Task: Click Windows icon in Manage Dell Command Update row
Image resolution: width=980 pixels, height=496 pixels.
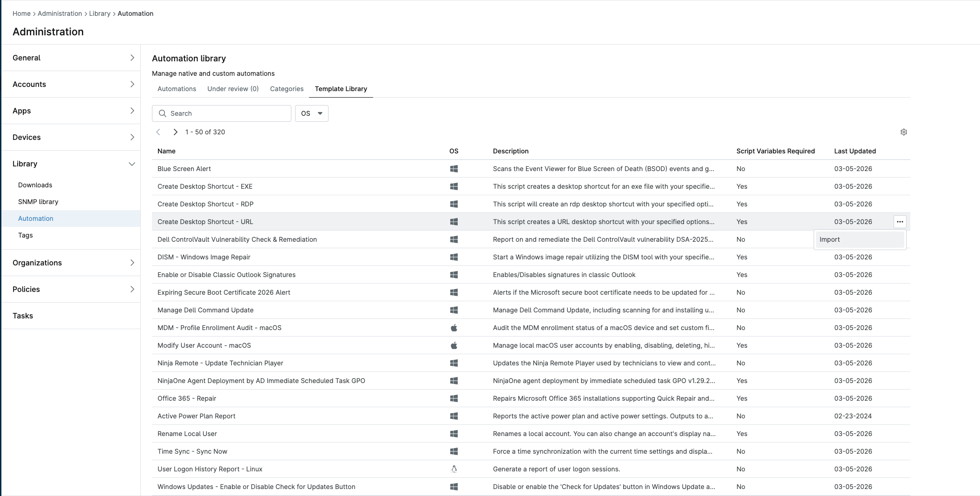Action: 454,310
